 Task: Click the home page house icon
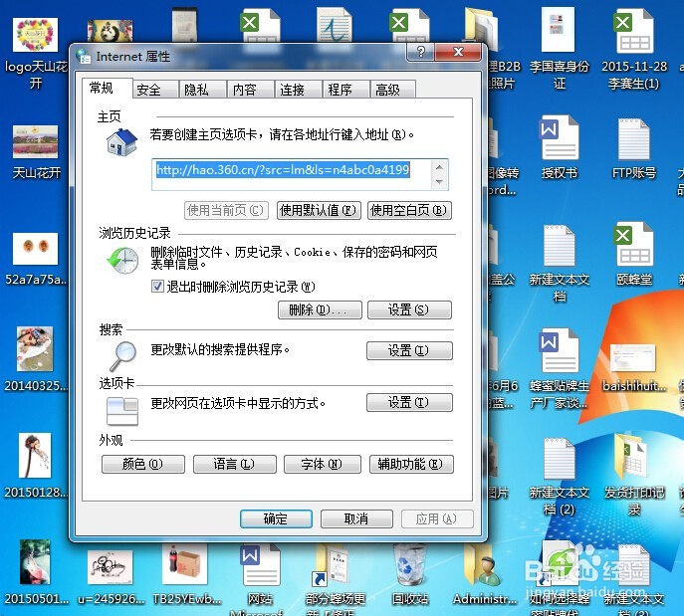[121, 142]
